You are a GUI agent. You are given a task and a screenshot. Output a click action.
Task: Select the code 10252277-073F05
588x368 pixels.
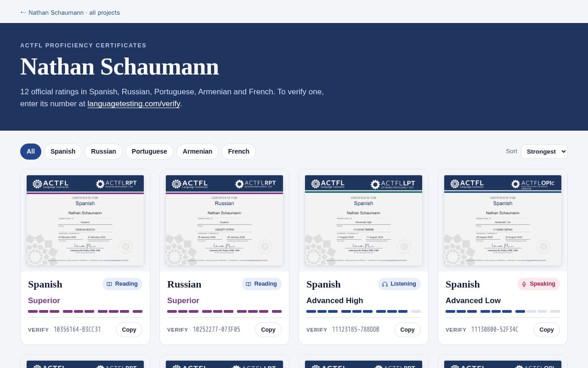[x=216, y=330]
